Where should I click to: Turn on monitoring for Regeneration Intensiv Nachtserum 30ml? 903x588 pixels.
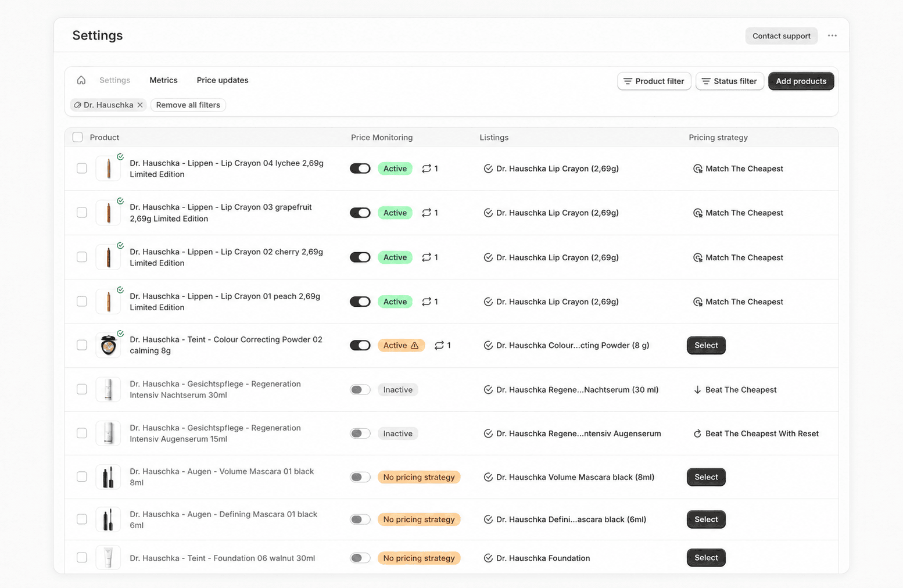pyautogui.click(x=360, y=390)
